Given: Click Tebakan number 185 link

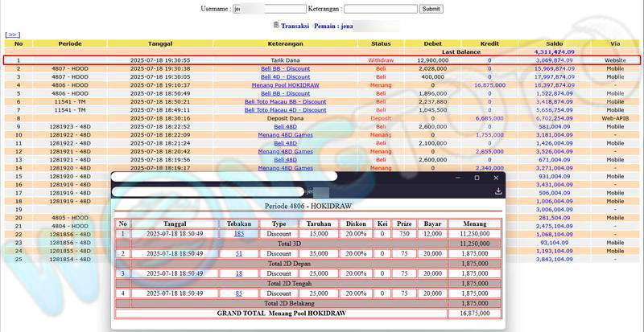Looking at the screenshot, I should [239, 234].
